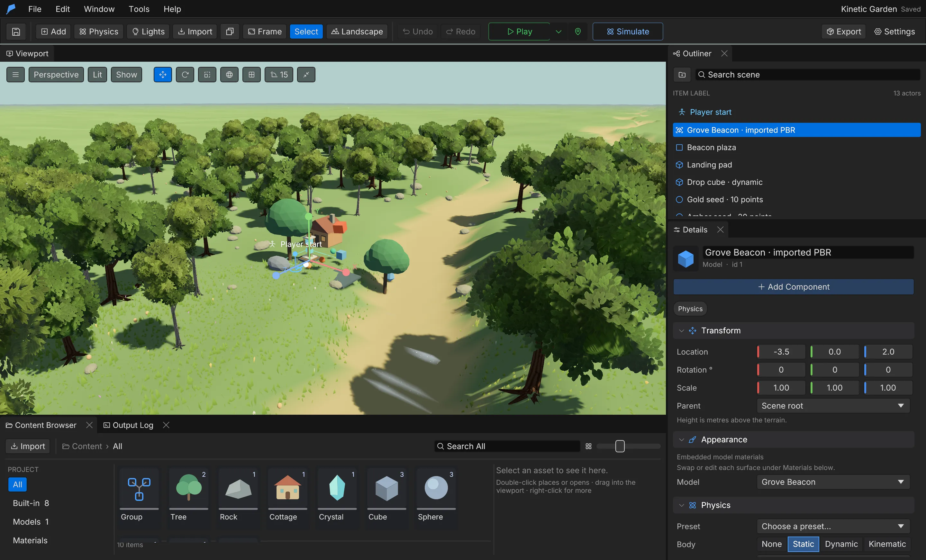Set Body to Dynamic
926x560 pixels.
tap(841, 544)
